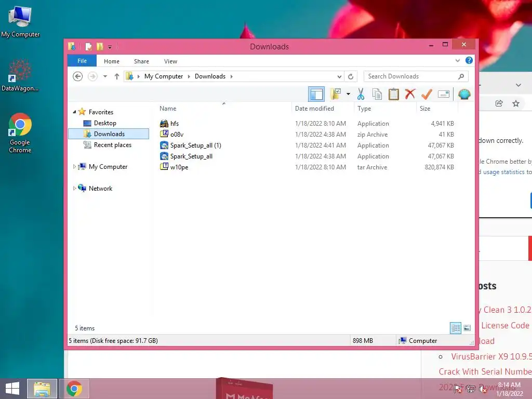Open the 'License Code' link in Chrome page
532x399 pixels.
point(505,325)
